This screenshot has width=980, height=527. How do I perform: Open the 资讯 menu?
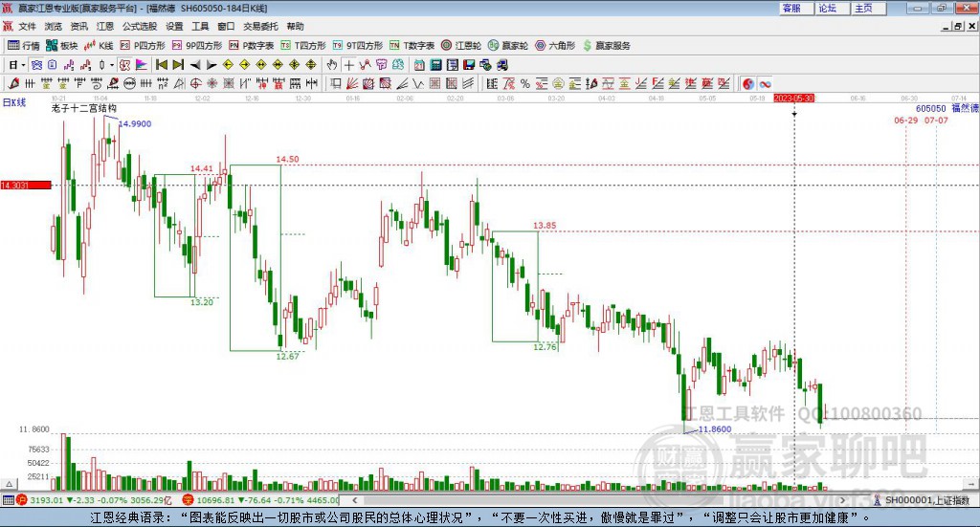pyautogui.click(x=78, y=26)
